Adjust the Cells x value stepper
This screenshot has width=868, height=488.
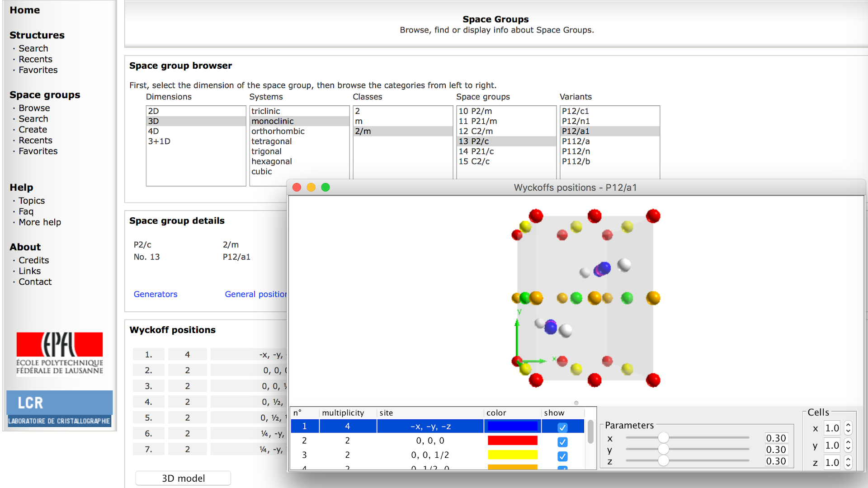pyautogui.click(x=848, y=428)
